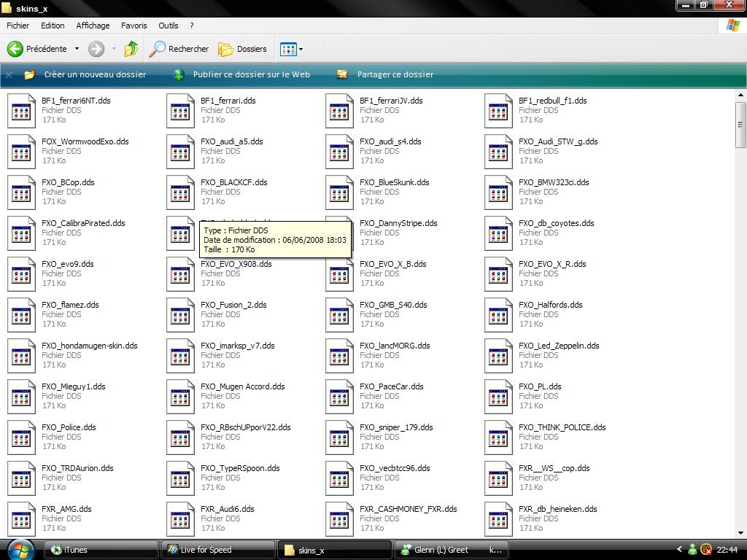This screenshot has width=747, height=560.
Task: Click file name FXO_EVO_X908.dds
Action: [x=236, y=264]
